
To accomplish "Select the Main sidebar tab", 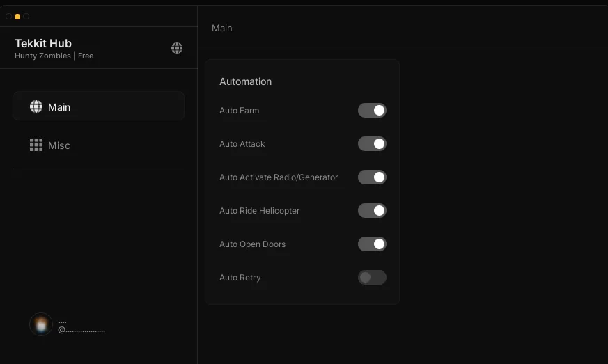I will pos(98,106).
